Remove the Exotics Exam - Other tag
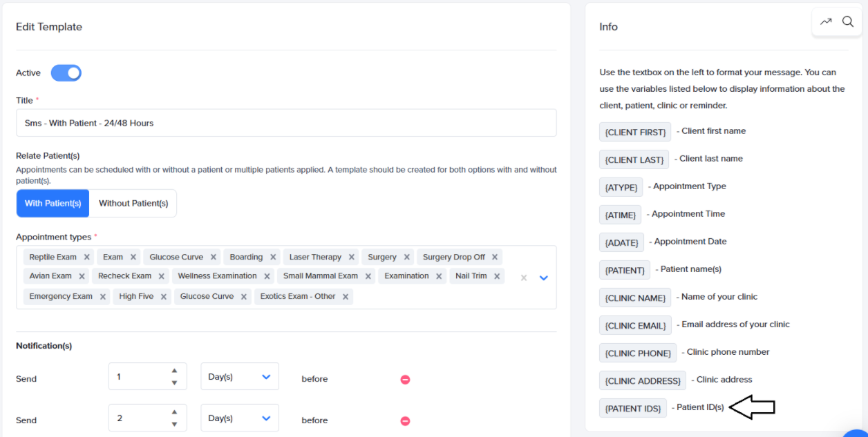Image resolution: width=868 pixels, height=437 pixels. [346, 297]
